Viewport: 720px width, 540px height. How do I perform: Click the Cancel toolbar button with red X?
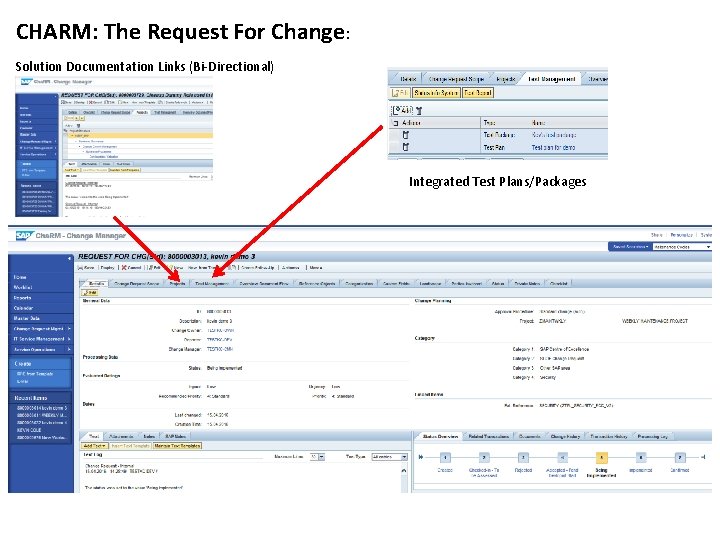coord(131,267)
